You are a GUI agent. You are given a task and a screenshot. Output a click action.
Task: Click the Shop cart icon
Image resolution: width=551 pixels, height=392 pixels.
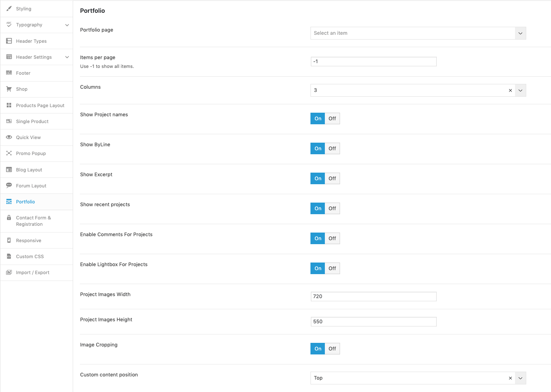[9, 89]
